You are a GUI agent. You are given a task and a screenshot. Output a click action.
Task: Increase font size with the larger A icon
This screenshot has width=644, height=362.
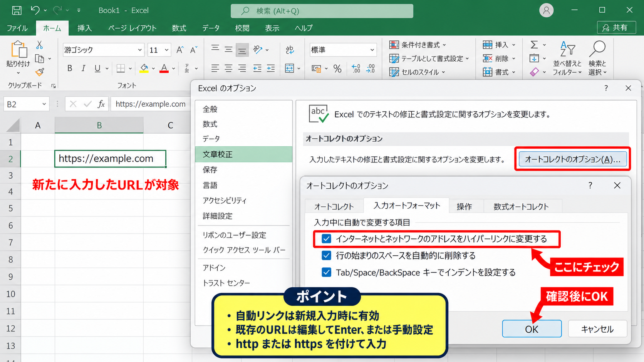[180, 50]
